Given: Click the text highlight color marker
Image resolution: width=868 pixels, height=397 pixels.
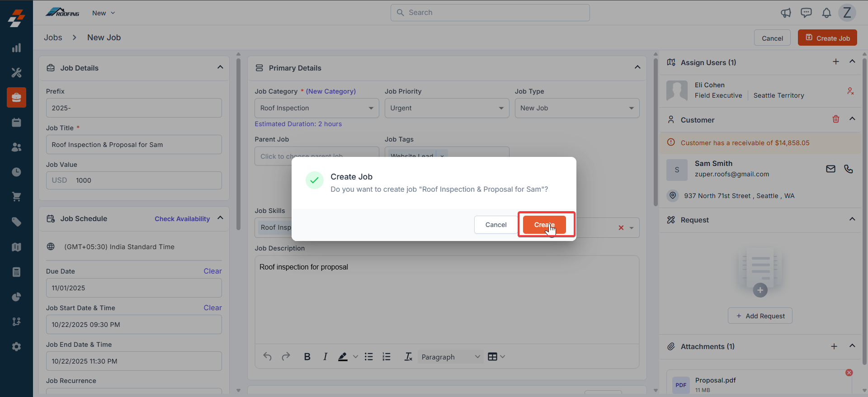Looking at the screenshot, I should coord(343,357).
